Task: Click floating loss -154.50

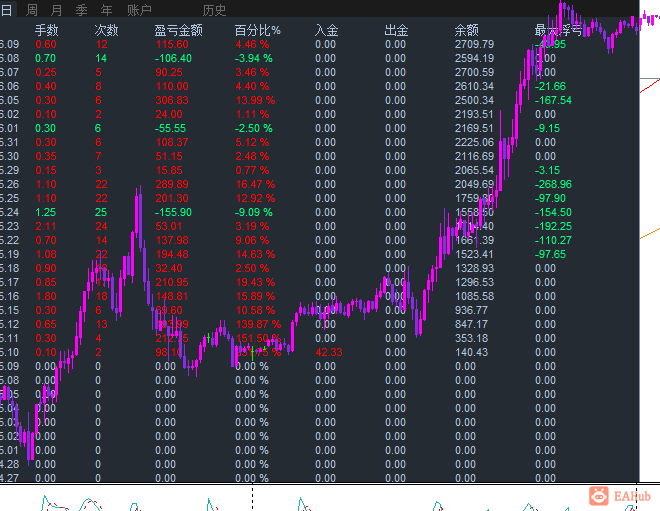Action: coord(553,212)
